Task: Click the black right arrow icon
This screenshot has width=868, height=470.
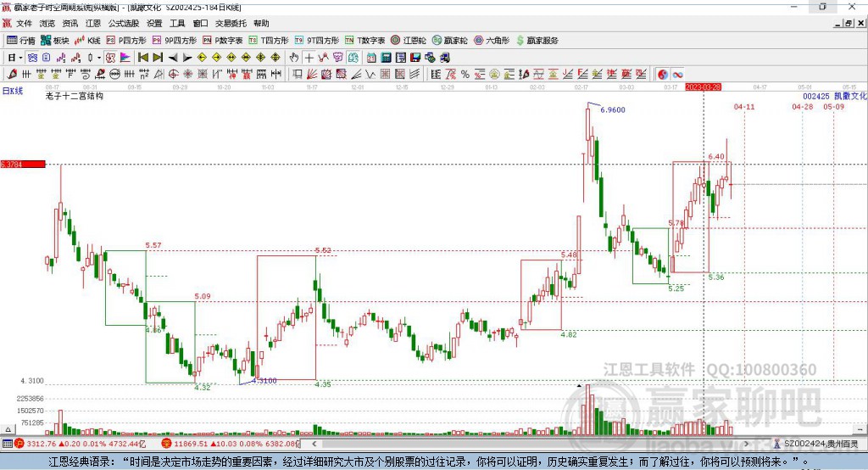Action: pyautogui.click(x=187, y=58)
